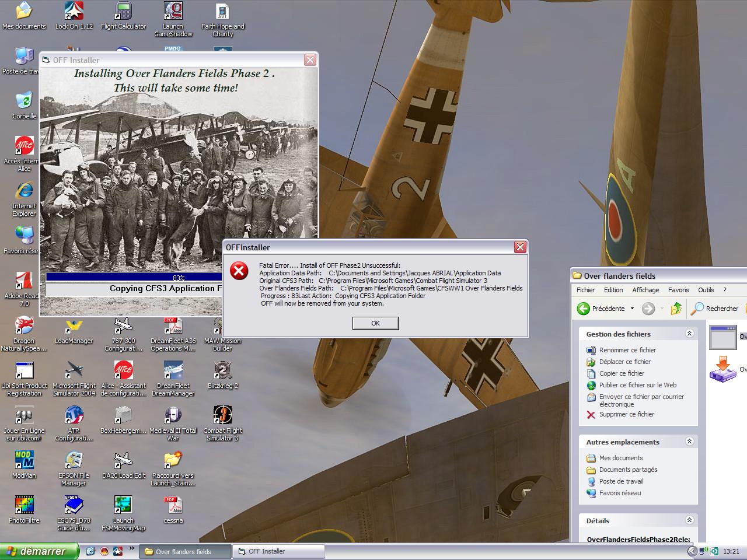Click the Explorer Up folder toolbar icon

coord(676,309)
